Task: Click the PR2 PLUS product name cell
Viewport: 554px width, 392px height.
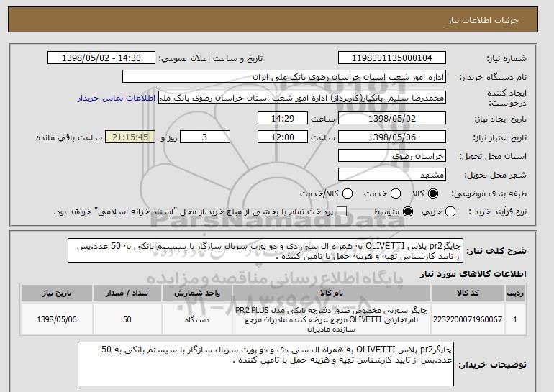Action: [x=332, y=319]
